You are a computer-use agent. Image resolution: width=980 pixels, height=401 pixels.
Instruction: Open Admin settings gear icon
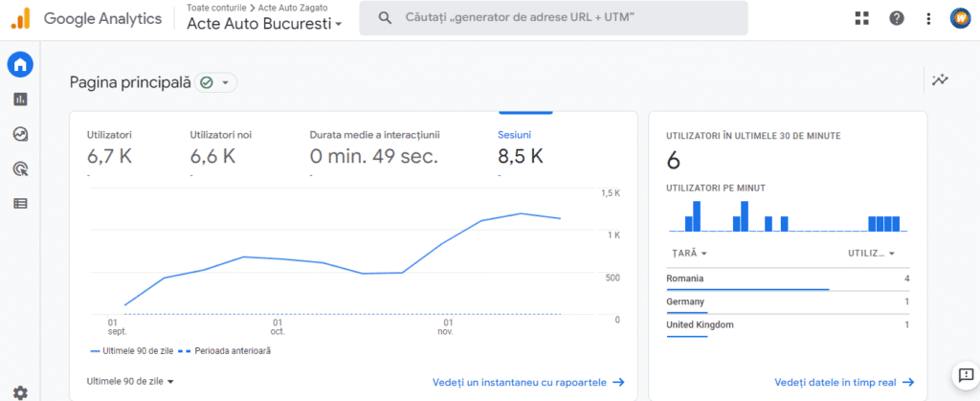click(20, 391)
